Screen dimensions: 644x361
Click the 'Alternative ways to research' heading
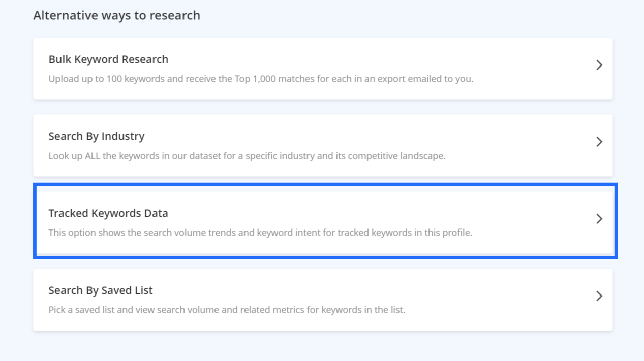point(116,15)
